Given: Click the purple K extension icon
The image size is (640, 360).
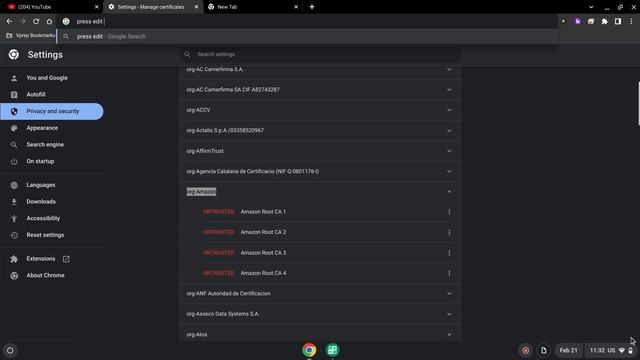Looking at the screenshot, I should (578, 21).
